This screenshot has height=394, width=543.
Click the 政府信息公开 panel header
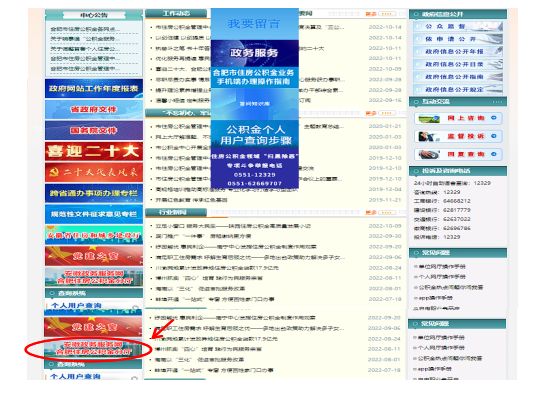(458, 14)
